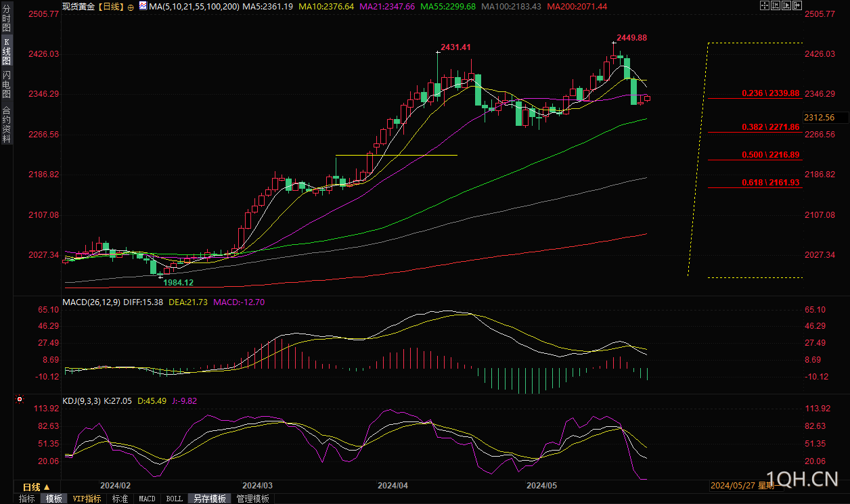Select the 0.236 \ 2339.88 Fibonacci level
This screenshot has width=850, height=504.
[770, 93]
